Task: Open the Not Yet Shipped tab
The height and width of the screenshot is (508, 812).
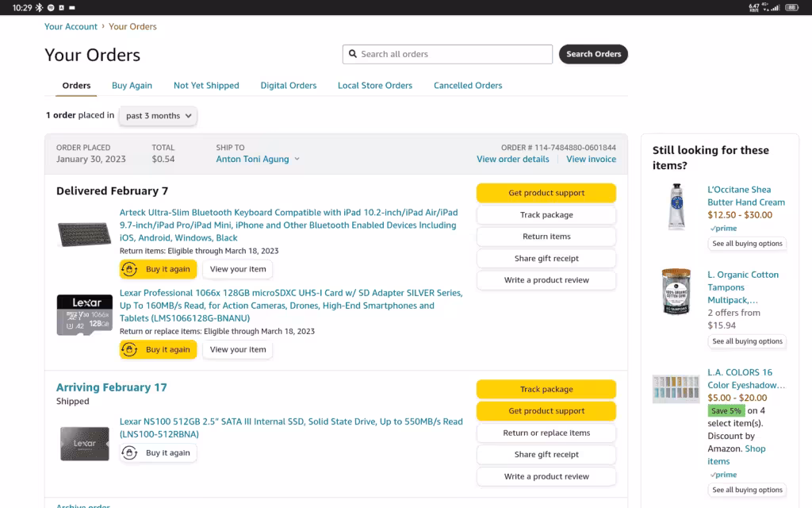Action: (206, 86)
